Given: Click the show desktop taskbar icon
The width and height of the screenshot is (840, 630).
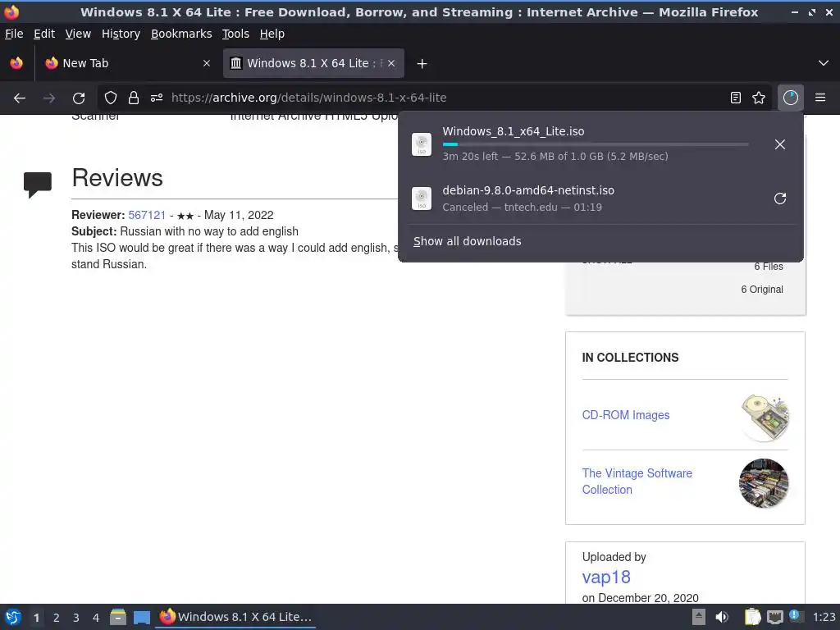Looking at the screenshot, I should tap(141, 617).
